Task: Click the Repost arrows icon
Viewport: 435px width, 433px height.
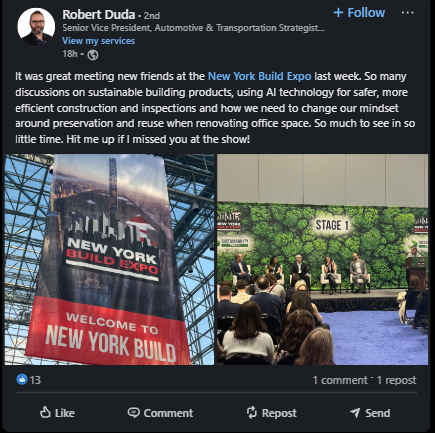Action: [252, 412]
